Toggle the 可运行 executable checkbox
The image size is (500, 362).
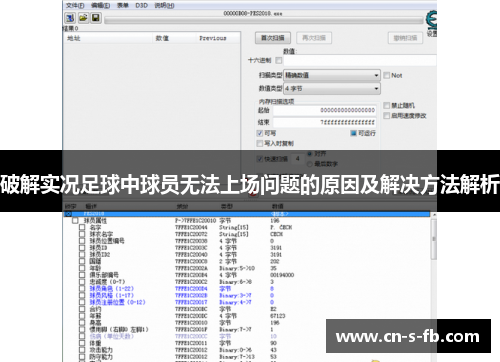click(x=354, y=133)
